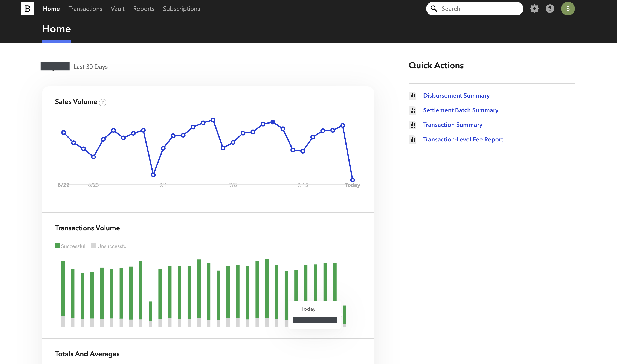This screenshot has width=617, height=364.
Task: Select the Today point on sales chart
Action: pyautogui.click(x=352, y=180)
